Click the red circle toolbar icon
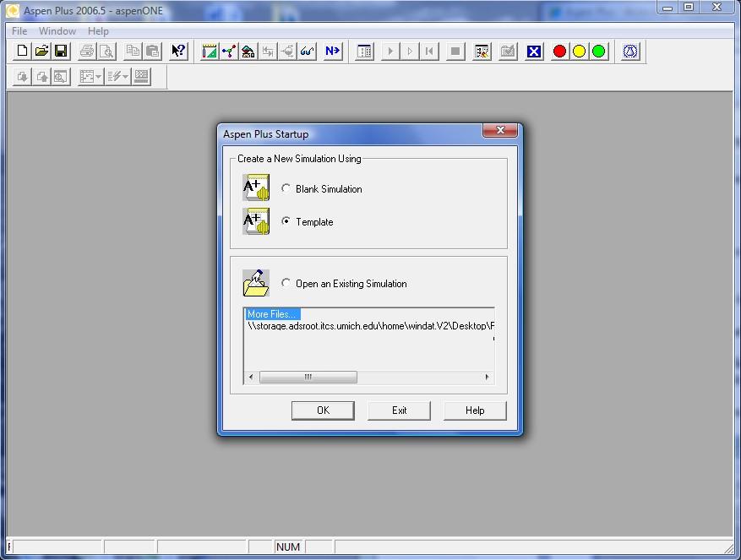Screen dimensions: 741x560 (559, 52)
